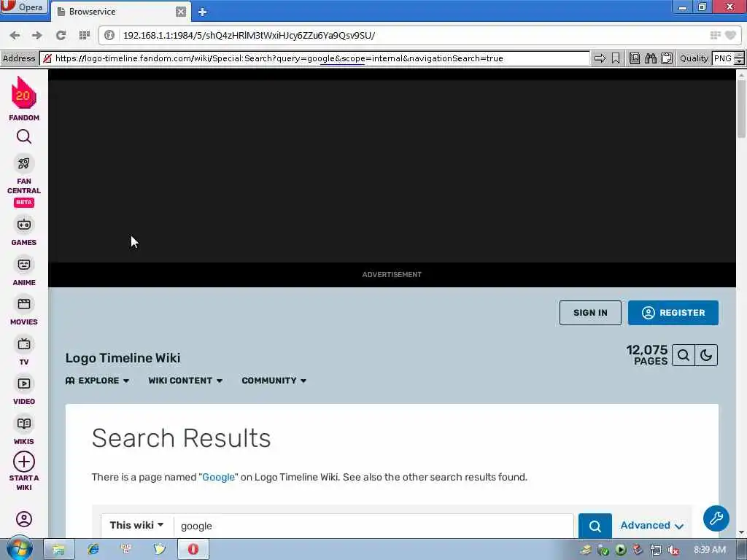Image resolution: width=747 pixels, height=560 pixels.
Task: Click the network tray icon
Action: 656,550
